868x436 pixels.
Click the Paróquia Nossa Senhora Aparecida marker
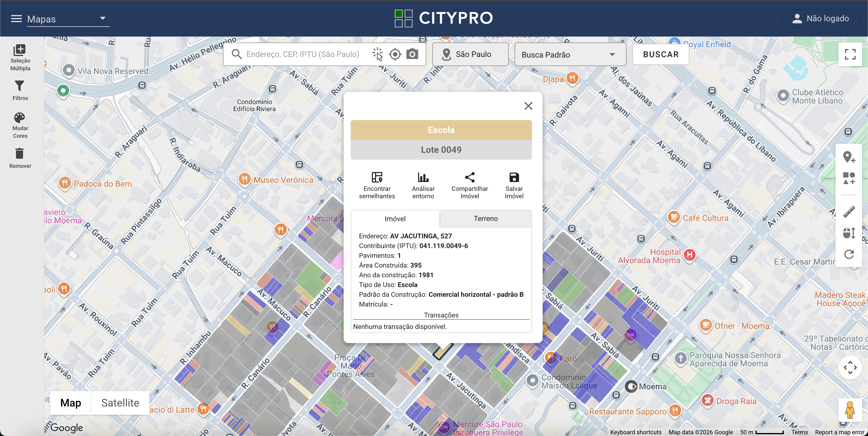(681, 358)
